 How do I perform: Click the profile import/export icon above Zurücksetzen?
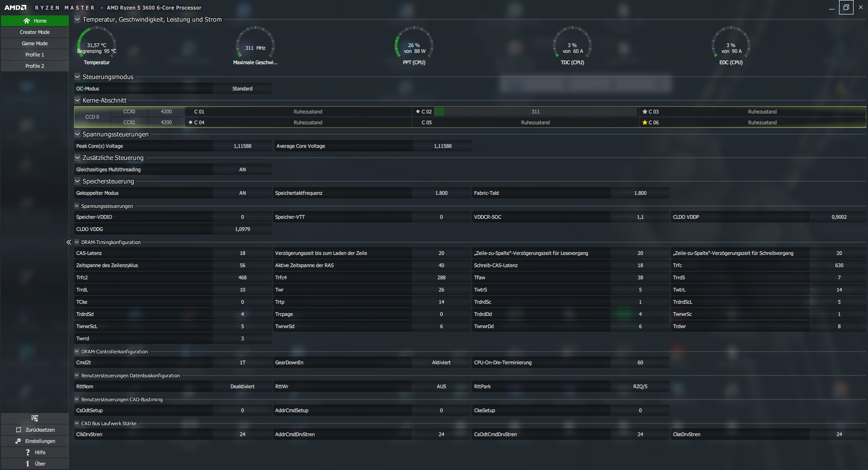35,418
